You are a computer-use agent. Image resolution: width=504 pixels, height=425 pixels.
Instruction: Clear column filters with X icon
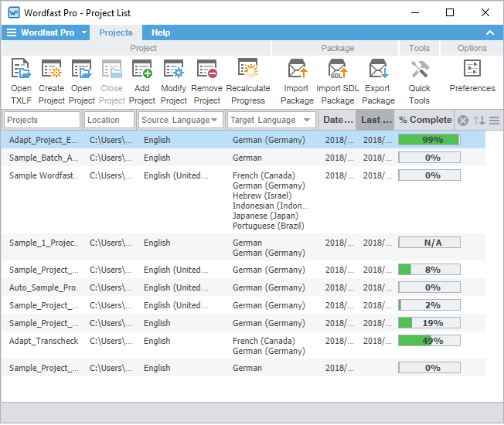point(463,121)
